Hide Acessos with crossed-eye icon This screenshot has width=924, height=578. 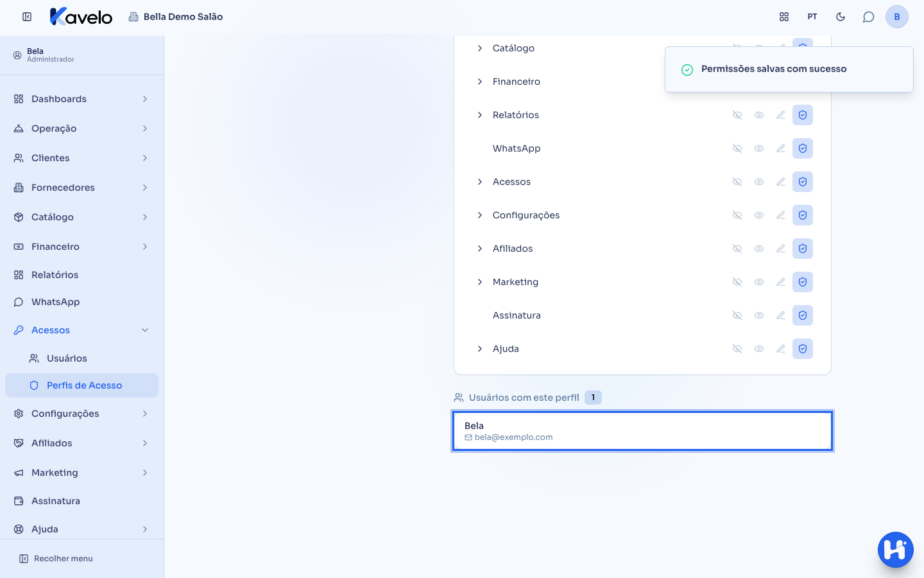[737, 182]
